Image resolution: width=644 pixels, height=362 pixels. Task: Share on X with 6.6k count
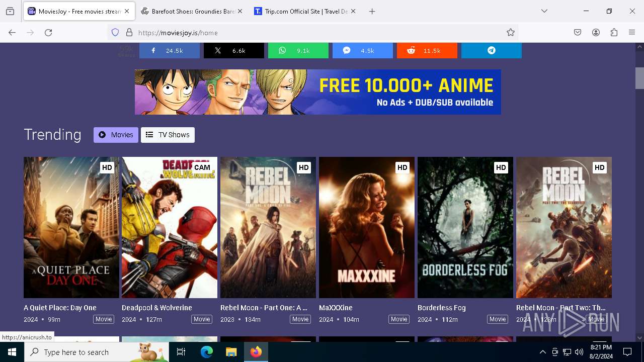[233, 50]
